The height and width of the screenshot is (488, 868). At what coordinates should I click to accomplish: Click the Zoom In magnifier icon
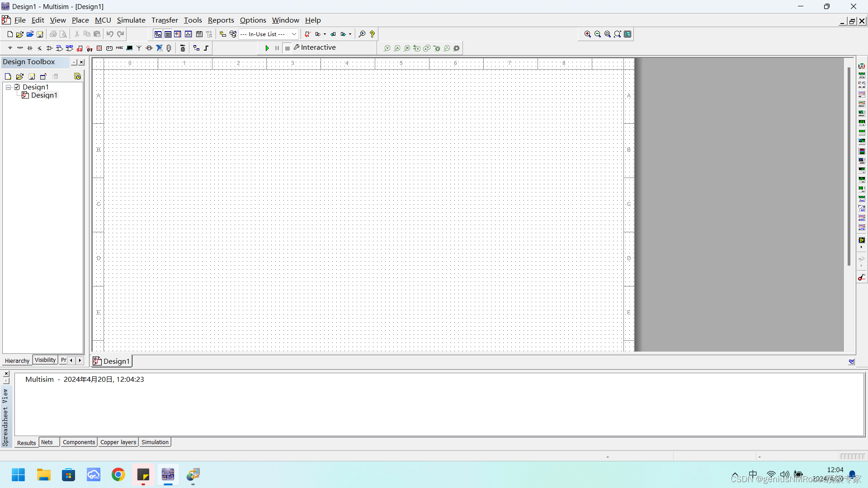click(588, 34)
